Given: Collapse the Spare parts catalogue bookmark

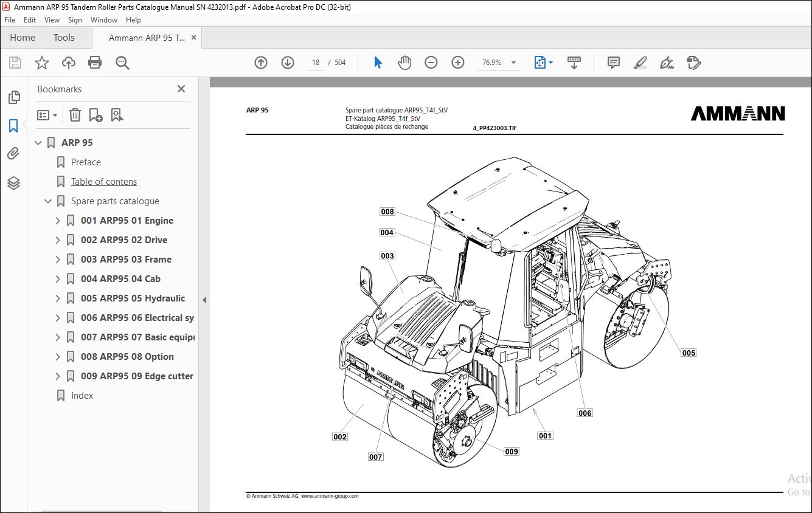Looking at the screenshot, I should [49, 201].
